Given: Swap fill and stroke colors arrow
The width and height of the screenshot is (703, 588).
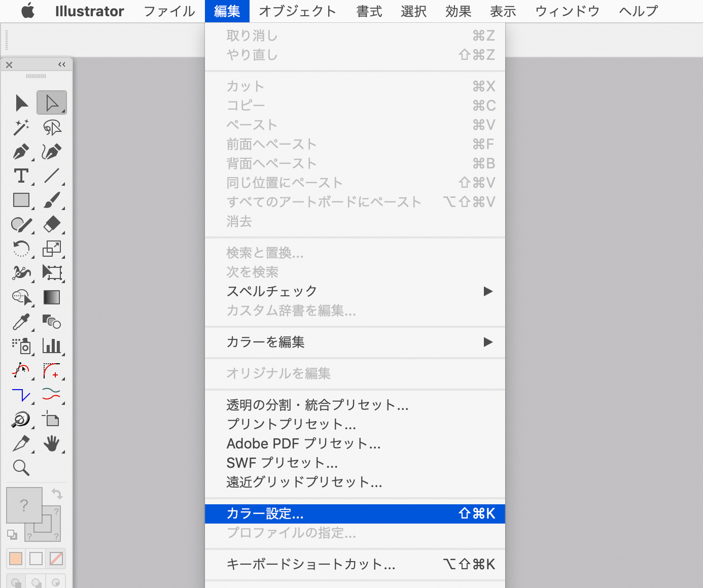Looking at the screenshot, I should [57, 494].
